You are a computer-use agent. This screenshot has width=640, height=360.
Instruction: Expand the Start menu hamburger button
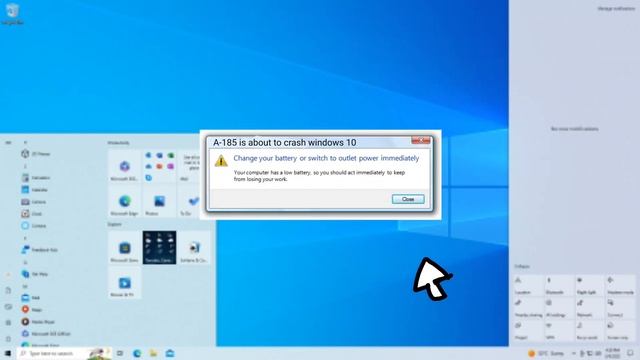8,142
